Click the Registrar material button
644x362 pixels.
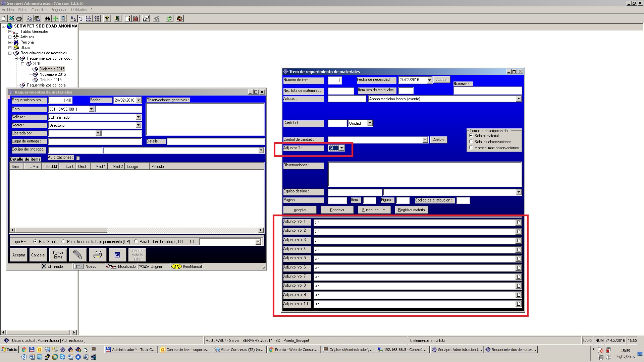tap(412, 210)
